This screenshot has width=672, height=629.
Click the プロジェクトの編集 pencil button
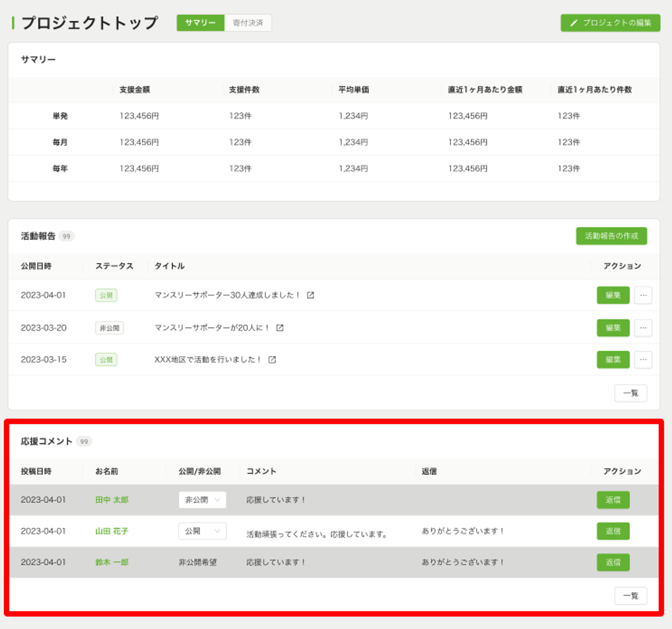pos(610,23)
